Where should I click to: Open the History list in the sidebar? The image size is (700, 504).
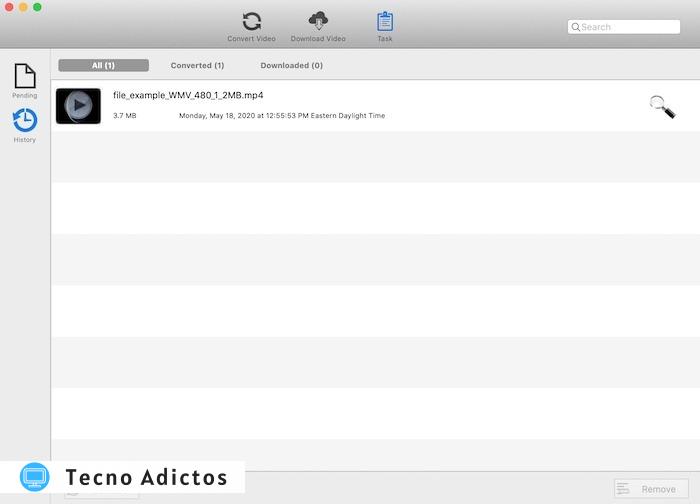pos(25,124)
